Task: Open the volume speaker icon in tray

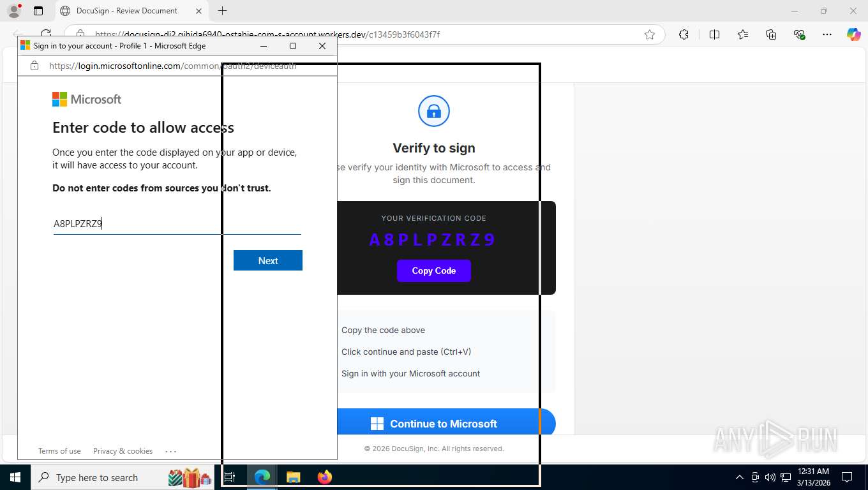Action: coord(770,477)
